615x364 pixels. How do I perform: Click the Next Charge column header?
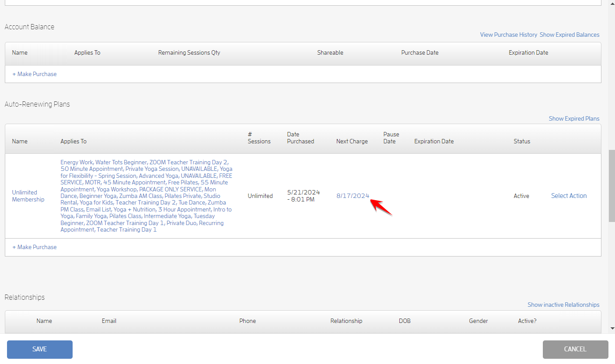tap(352, 141)
